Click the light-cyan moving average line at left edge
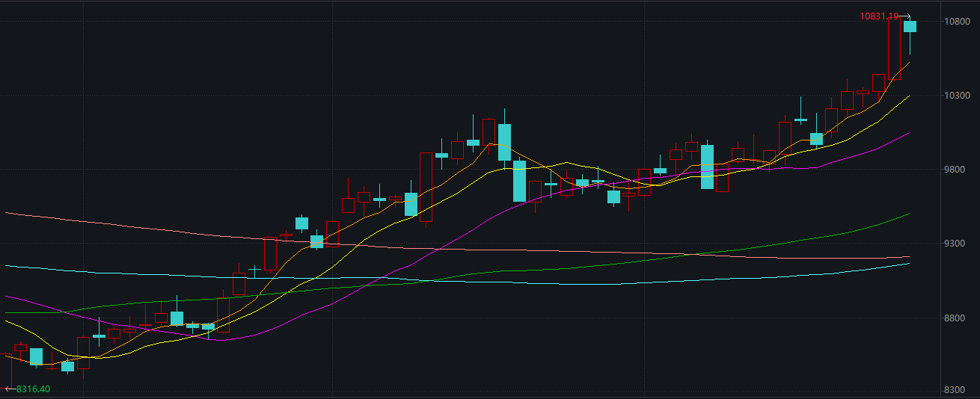The image size is (980, 399). click(x=9, y=266)
